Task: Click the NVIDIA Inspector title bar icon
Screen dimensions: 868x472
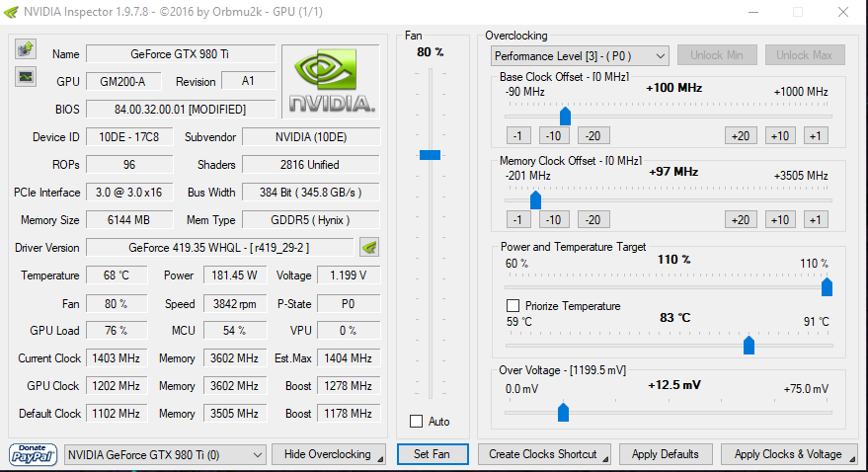Action: [11, 12]
